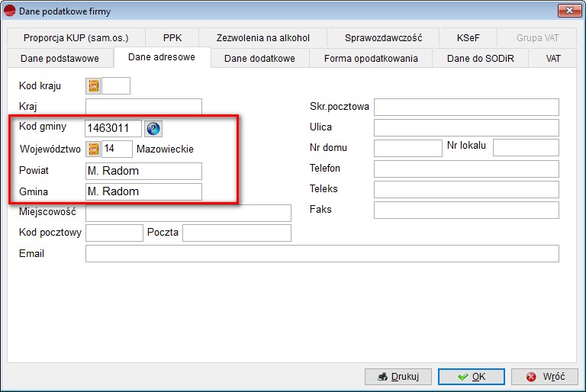The image size is (586, 392).
Task: Click help icon next to Kod gminy
Action: pyautogui.click(x=153, y=128)
